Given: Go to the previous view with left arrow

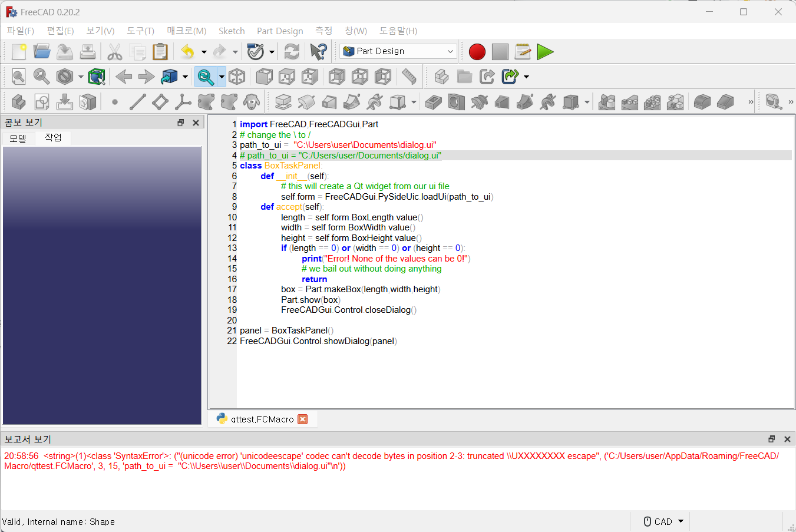Looking at the screenshot, I should [124, 77].
